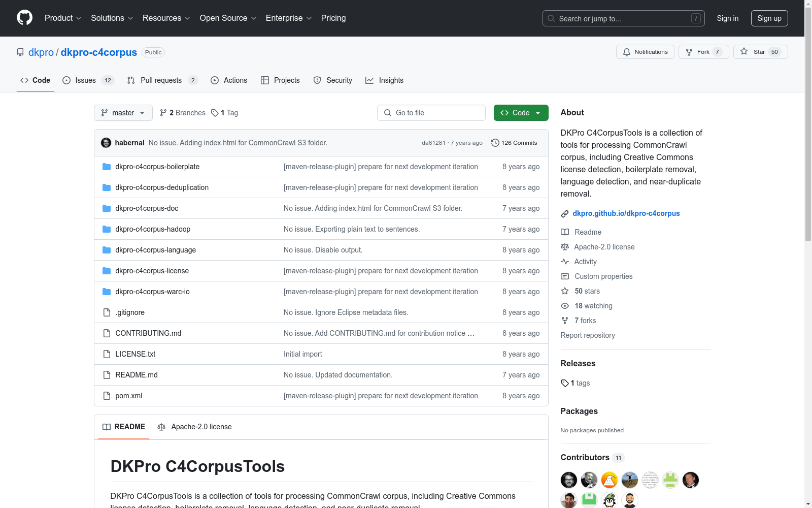This screenshot has width=812, height=508.
Task: Open the master branch selector
Action: pos(123,113)
